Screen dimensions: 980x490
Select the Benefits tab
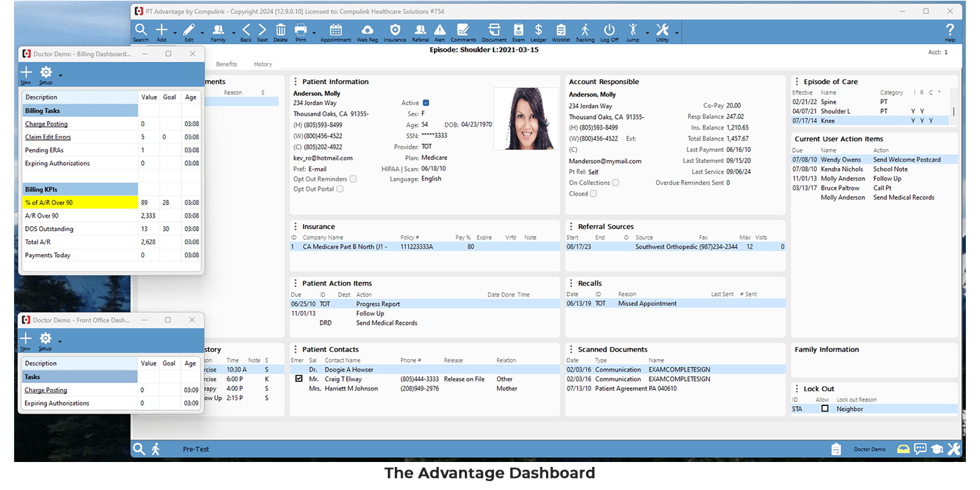tap(226, 63)
